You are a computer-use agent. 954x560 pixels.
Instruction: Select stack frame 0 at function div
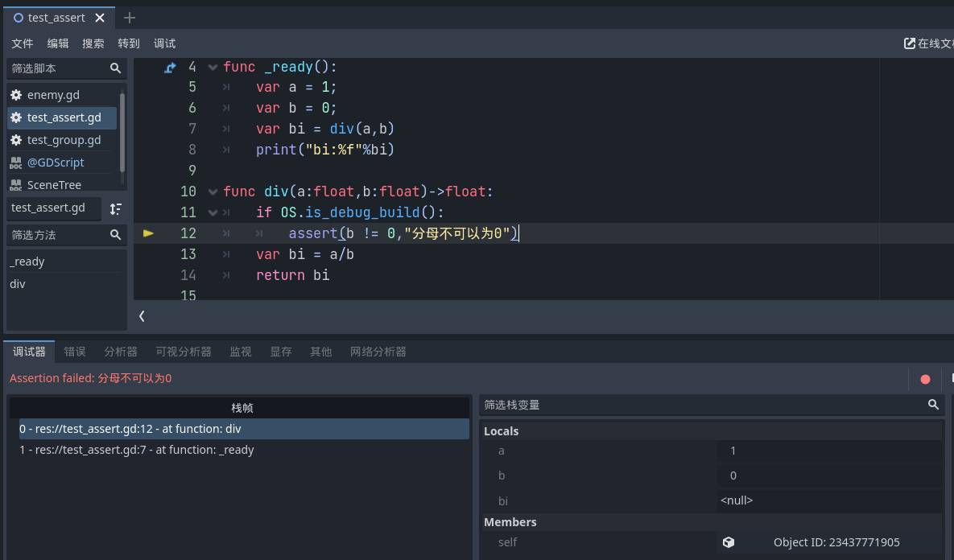coord(244,429)
